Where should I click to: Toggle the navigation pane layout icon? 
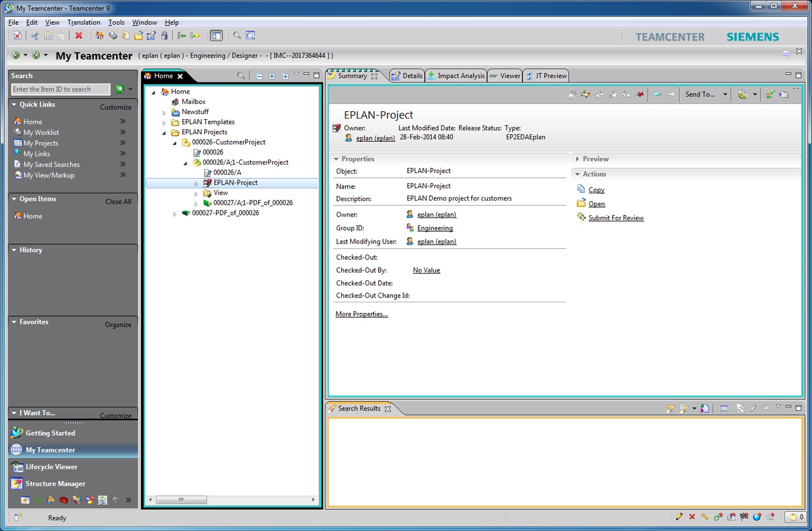(216, 36)
